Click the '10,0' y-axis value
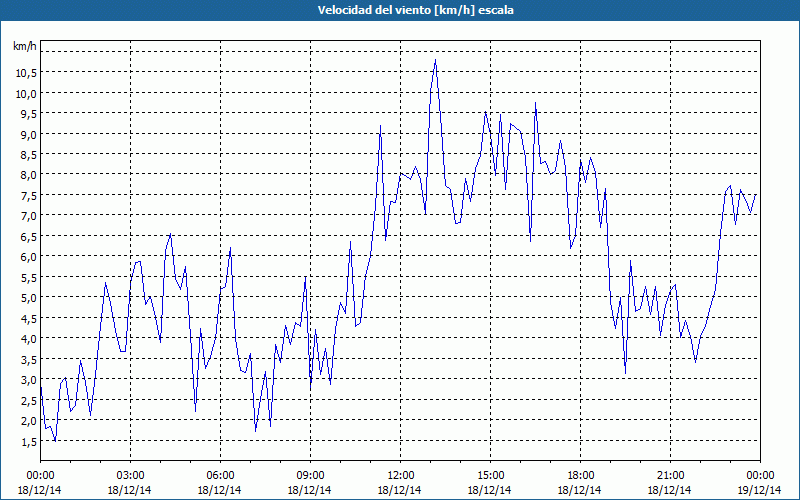The image size is (800, 500). (26, 93)
